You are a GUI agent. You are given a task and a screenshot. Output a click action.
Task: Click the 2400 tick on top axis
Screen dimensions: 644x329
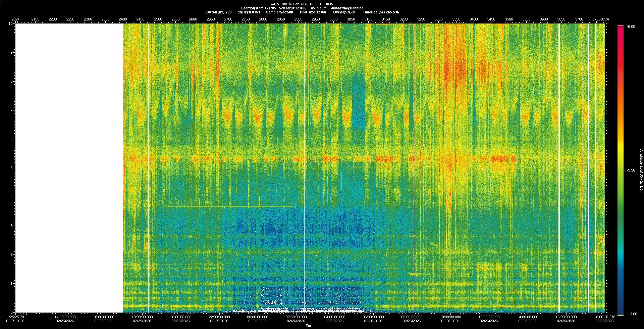[123, 19]
